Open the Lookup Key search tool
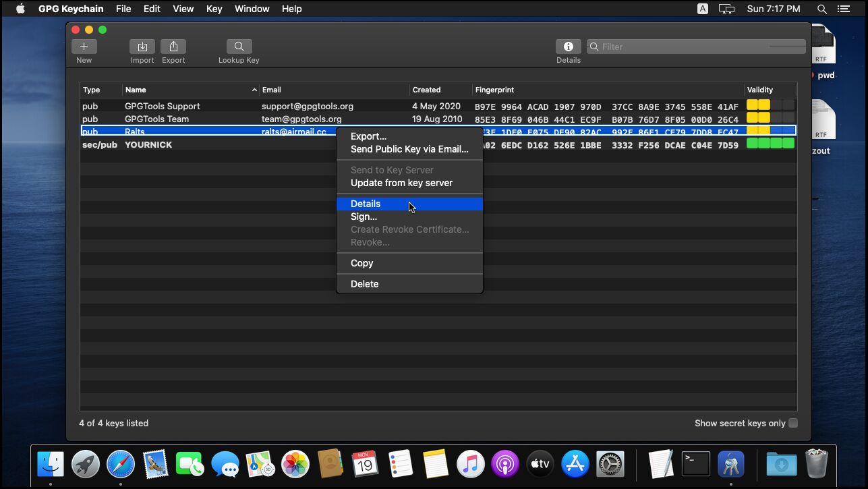The height and width of the screenshot is (489, 868). click(239, 47)
